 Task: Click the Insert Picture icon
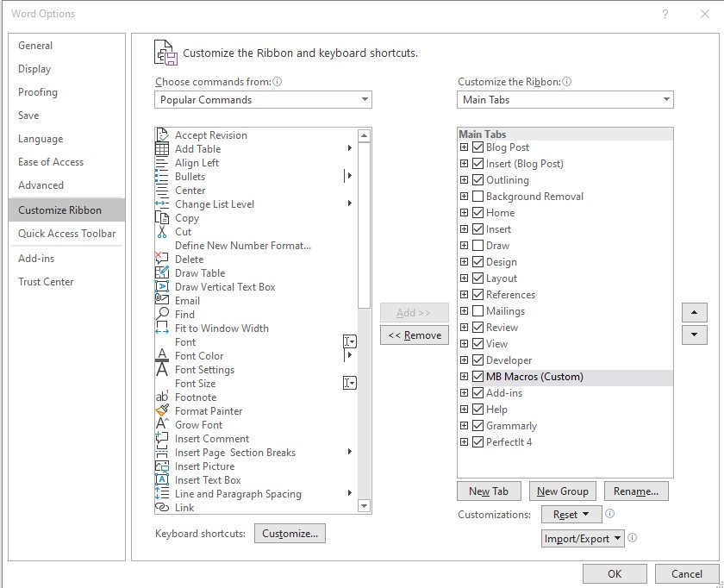pyautogui.click(x=163, y=466)
